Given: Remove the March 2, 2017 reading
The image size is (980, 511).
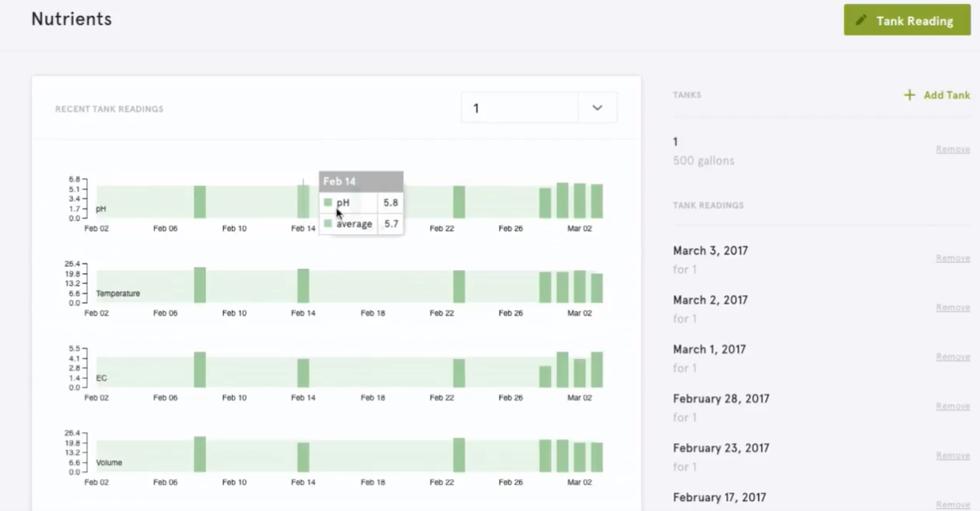Looking at the screenshot, I should [952, 308].
